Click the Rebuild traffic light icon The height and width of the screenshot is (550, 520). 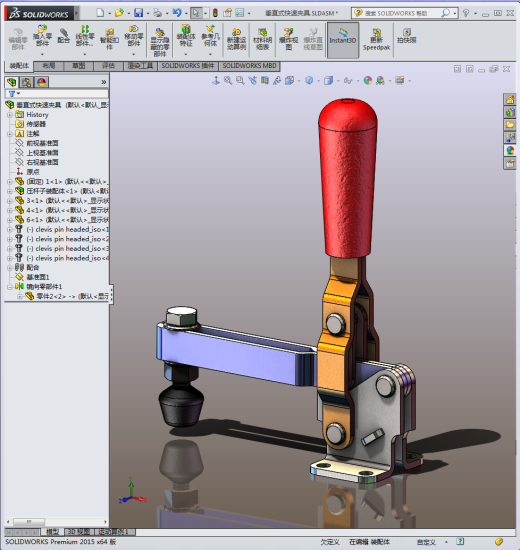[215, 13]
